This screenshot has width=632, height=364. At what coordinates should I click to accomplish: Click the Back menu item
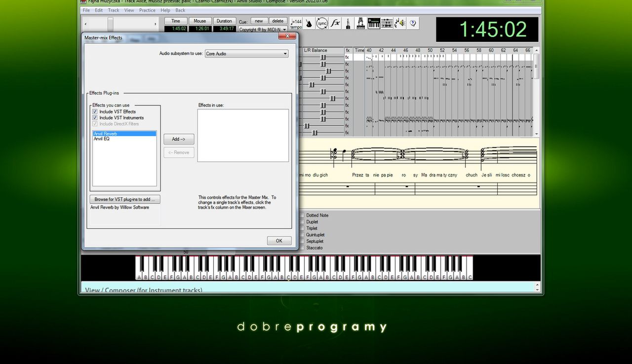click(180, 10)
